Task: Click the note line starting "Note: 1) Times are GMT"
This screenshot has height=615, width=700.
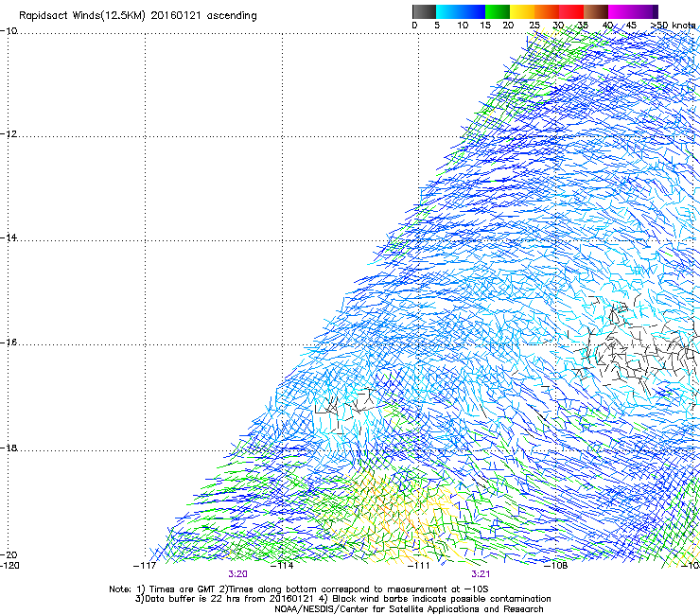Action: [299, 589]
